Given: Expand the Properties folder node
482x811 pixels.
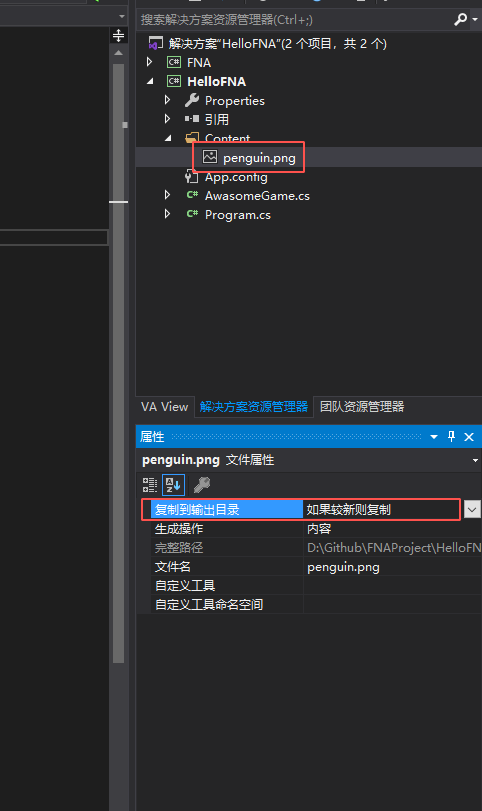Looking at the screenshot, I should coord(167,100).
